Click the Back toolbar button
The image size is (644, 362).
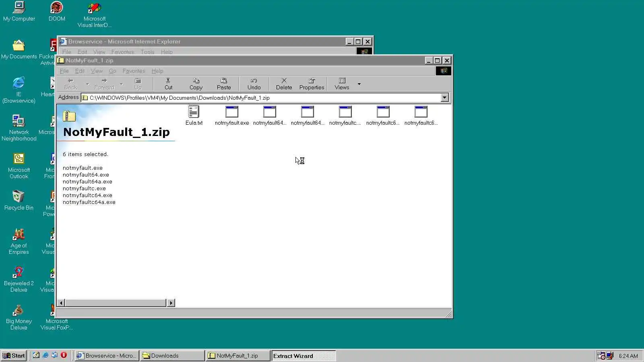pos(71,84)
